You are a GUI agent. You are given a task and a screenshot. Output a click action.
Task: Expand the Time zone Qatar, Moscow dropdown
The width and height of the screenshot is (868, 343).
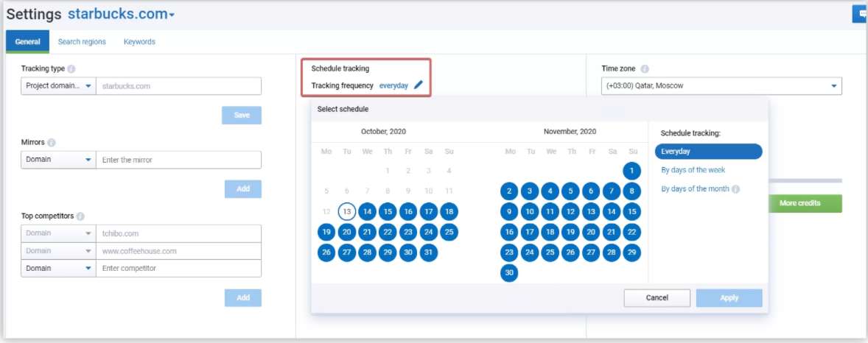click(x=722, y=86)
